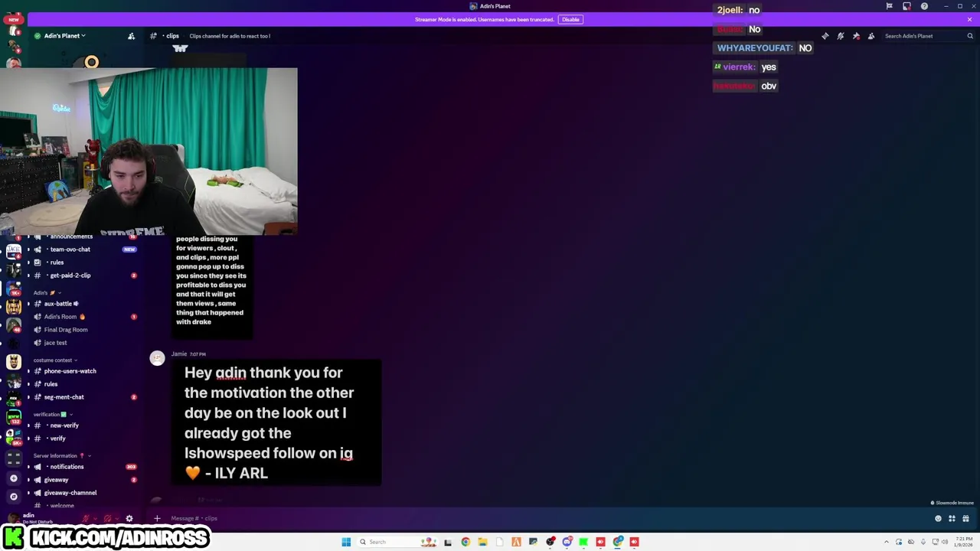Open Task View in Windows taskbar
980x551 pixels.
coord(448,542)
